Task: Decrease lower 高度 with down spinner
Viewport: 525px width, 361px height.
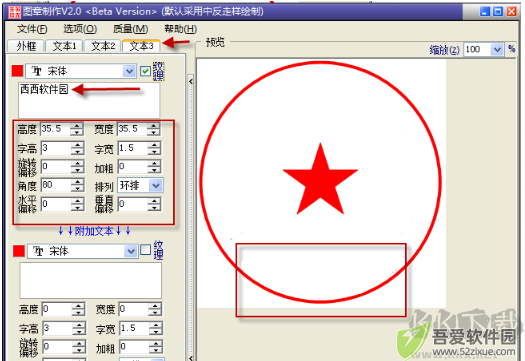Action: tap(78, 312)
